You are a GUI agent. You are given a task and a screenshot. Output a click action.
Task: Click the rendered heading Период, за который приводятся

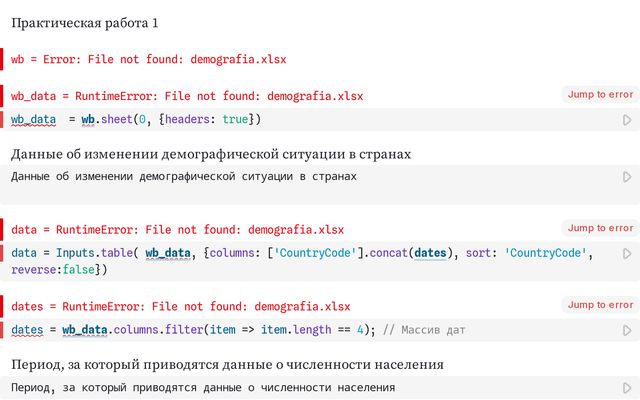(227, 364)
